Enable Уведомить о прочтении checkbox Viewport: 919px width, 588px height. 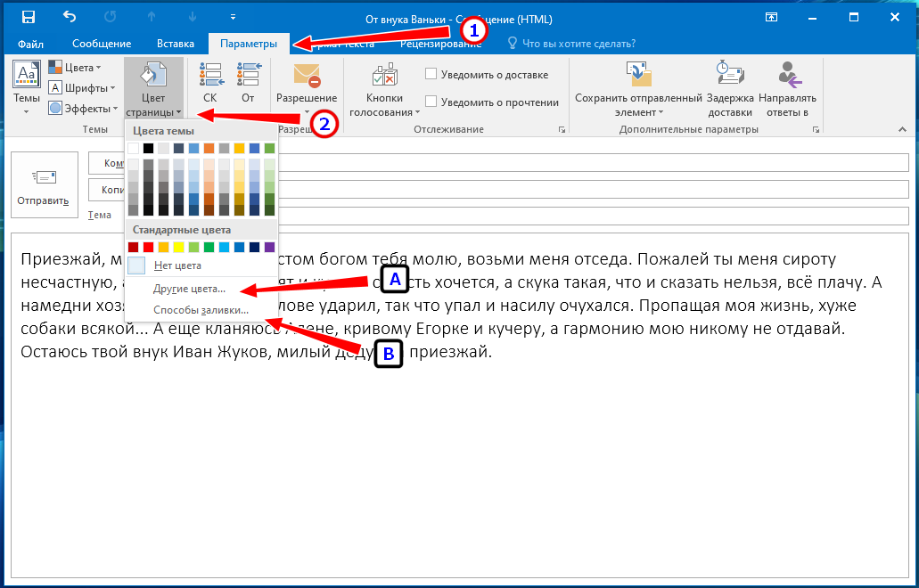431,102
